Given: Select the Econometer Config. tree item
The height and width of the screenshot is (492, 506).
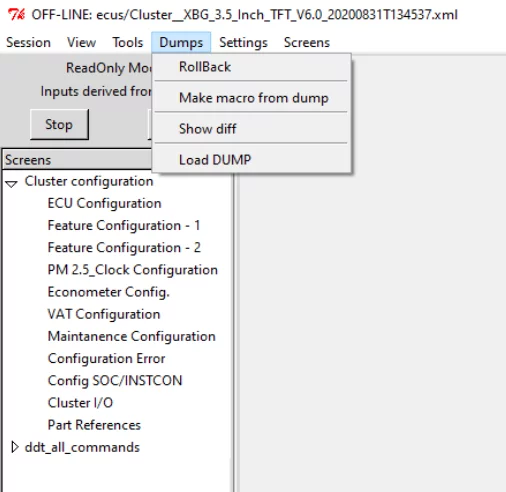Looking at the screenshot, I should click(109, 292).
